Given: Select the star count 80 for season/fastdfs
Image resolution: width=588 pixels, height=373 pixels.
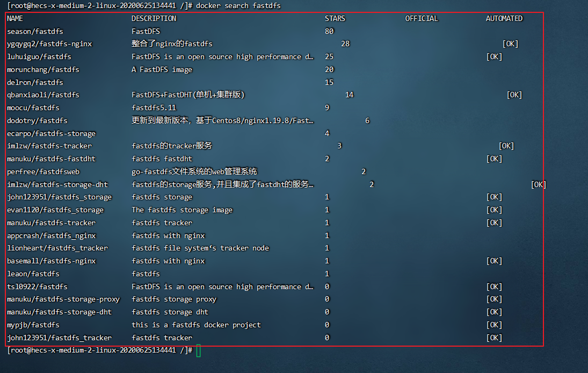Looking at the screenshot, I should click(329, 31).
